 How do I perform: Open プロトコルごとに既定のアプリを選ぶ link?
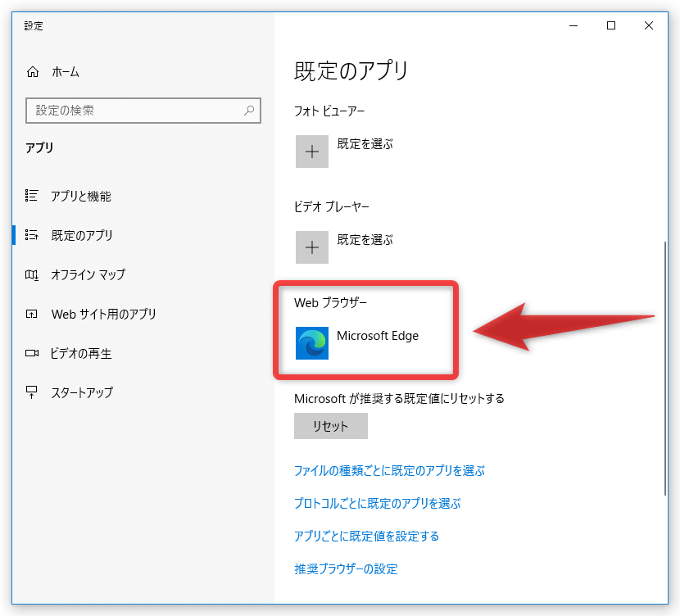click(x=378, y=503)
